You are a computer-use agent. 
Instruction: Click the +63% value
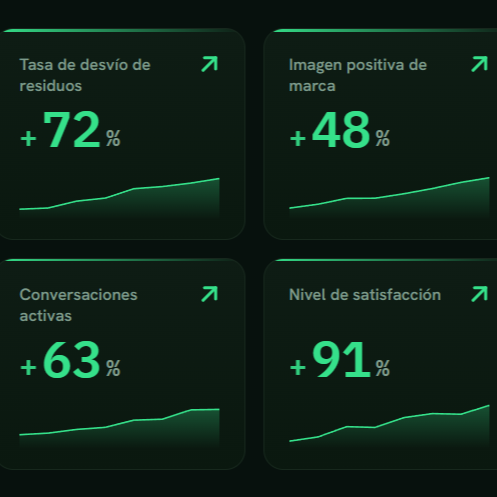70,360
